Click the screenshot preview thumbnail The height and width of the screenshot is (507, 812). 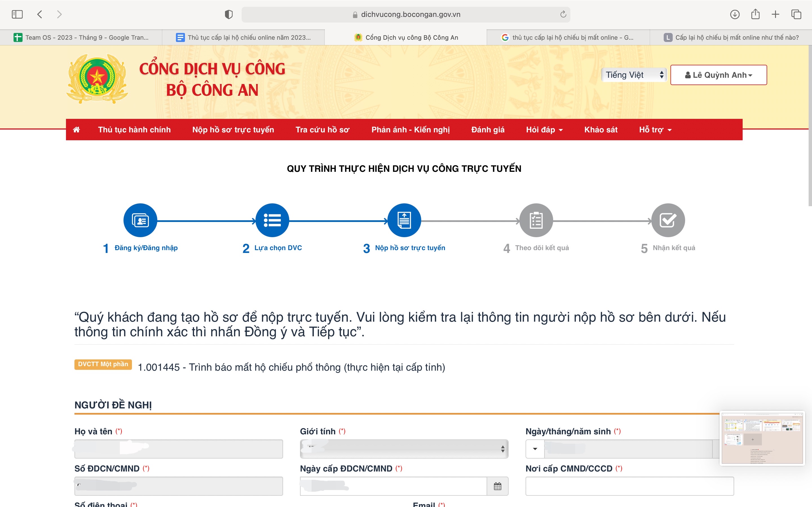click(x=762, y=438)
